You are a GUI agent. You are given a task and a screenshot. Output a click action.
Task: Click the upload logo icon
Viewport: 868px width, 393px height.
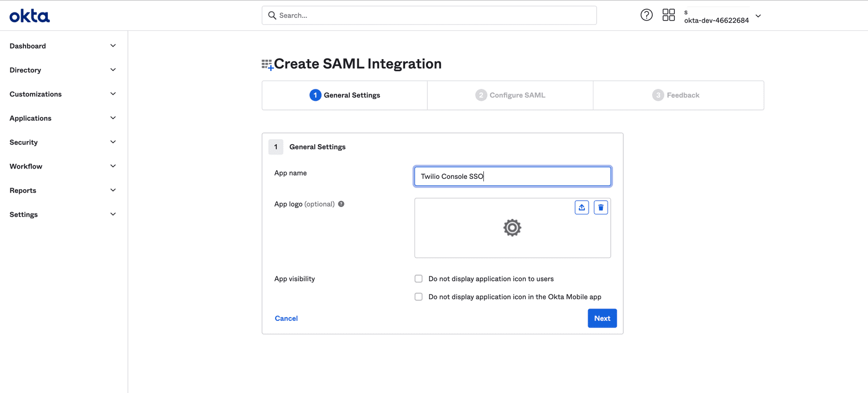click(582, 208)
